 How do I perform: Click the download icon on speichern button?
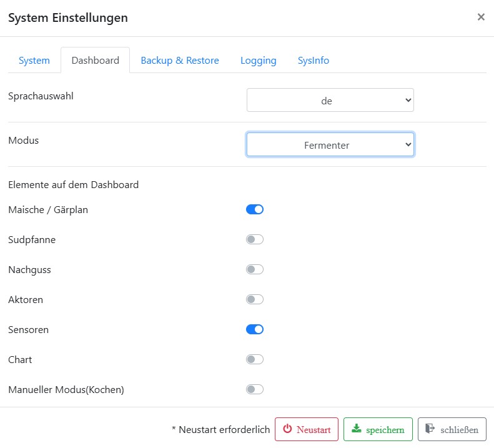[357, 429]
